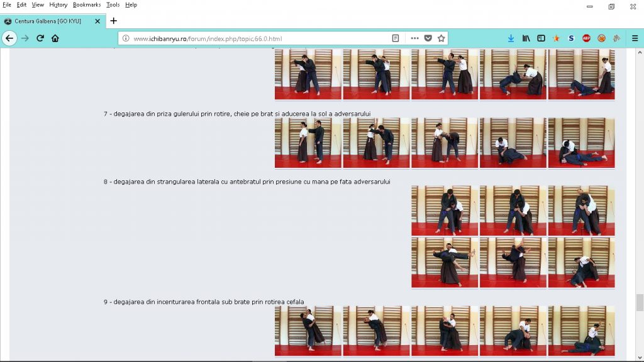
Task: Open first photo in the topmost row
Action: click(x=308, y=74)
